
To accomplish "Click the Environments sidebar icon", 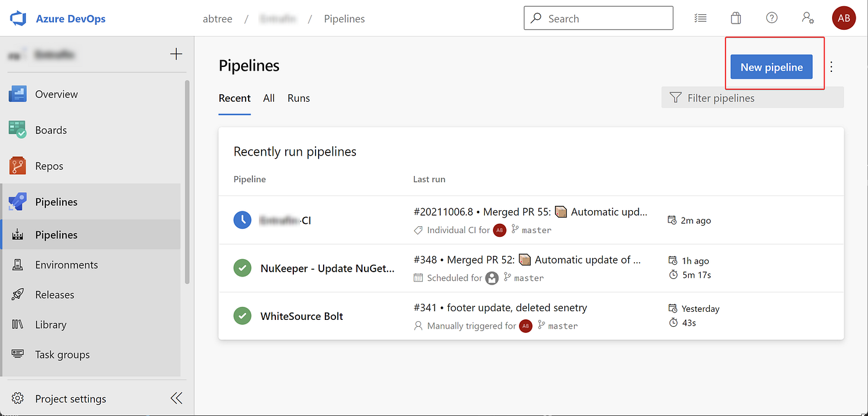I will pyautogui.click(x=17, y=265).
